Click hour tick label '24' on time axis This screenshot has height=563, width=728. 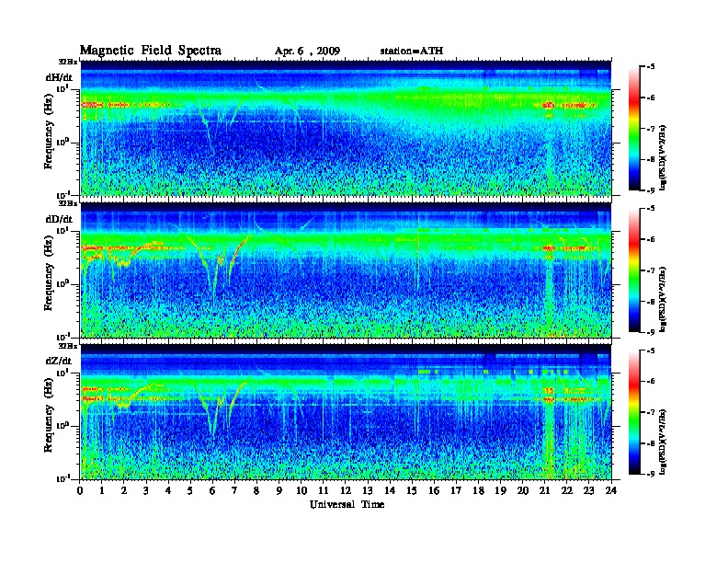tap(611, 490)
